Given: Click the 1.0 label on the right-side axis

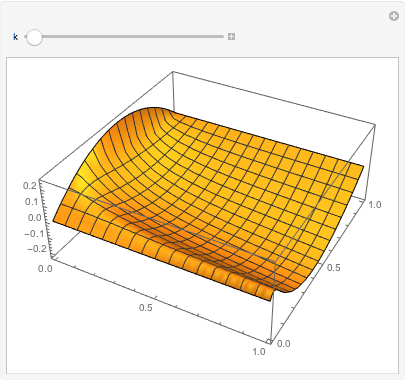Looking at the screenshot, I should pyautogui.click(x=374, y=204).
